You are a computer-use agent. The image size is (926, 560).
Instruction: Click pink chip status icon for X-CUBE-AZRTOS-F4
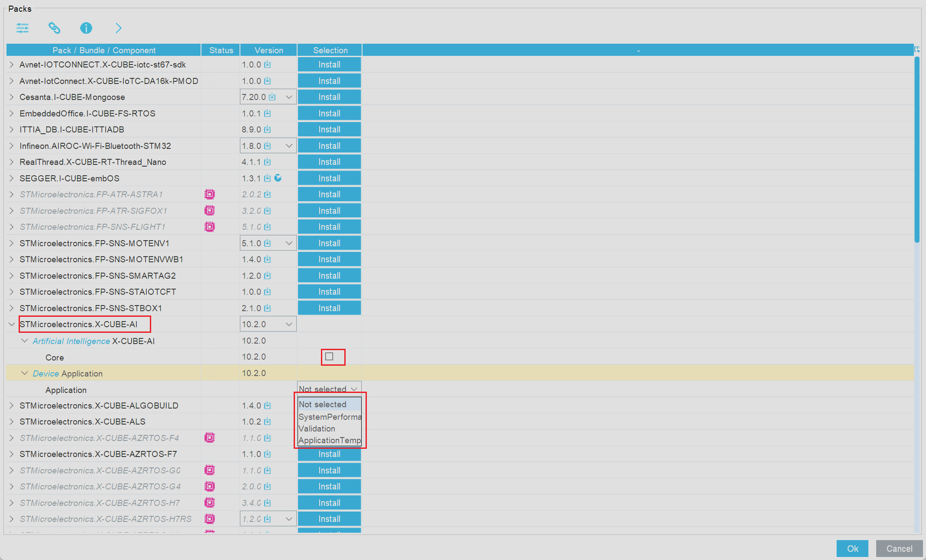[210, 438]
